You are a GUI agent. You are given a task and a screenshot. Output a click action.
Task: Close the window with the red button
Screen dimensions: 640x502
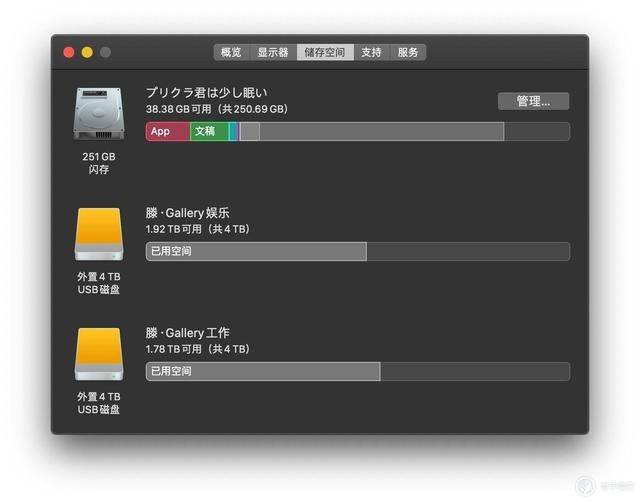[69, 52]
